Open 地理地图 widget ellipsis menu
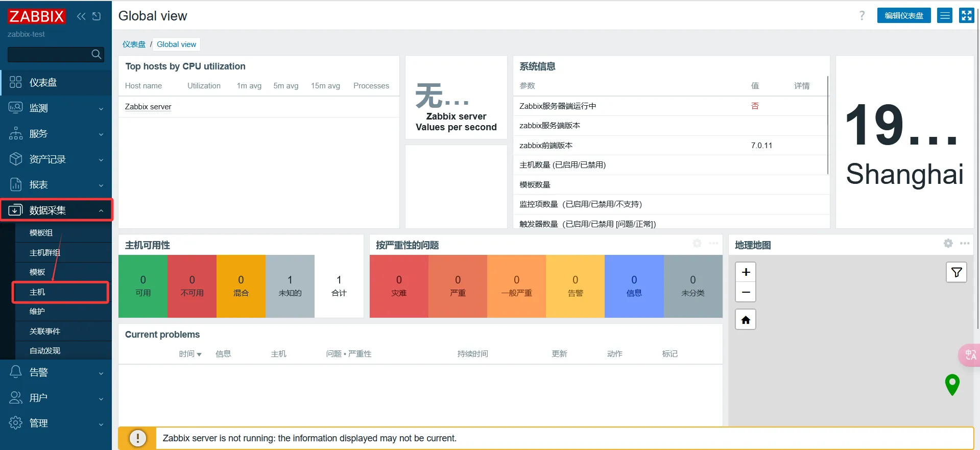The width and height of the screenshot is (980, 450). click(x=965, y=243)
